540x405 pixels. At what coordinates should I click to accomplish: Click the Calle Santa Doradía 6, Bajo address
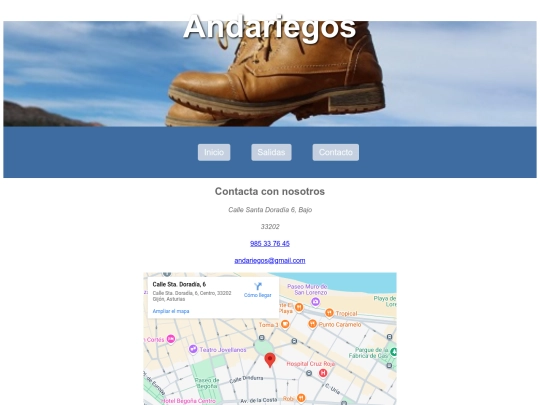(270, 210)
